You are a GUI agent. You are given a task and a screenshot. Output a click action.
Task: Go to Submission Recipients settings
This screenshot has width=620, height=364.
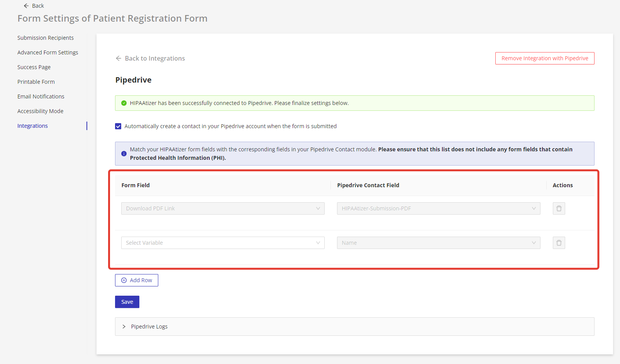coord(46,38)
